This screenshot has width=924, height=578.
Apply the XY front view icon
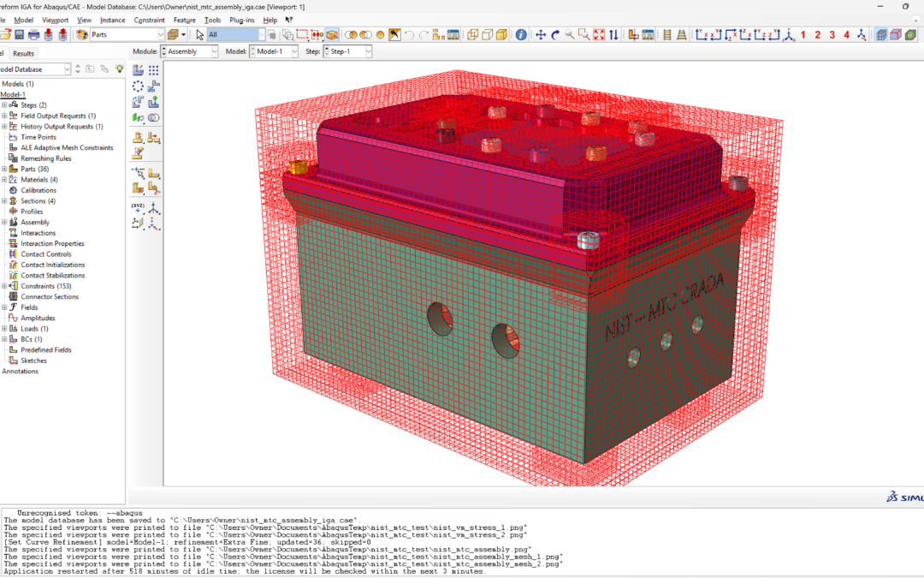click(702, 35)
